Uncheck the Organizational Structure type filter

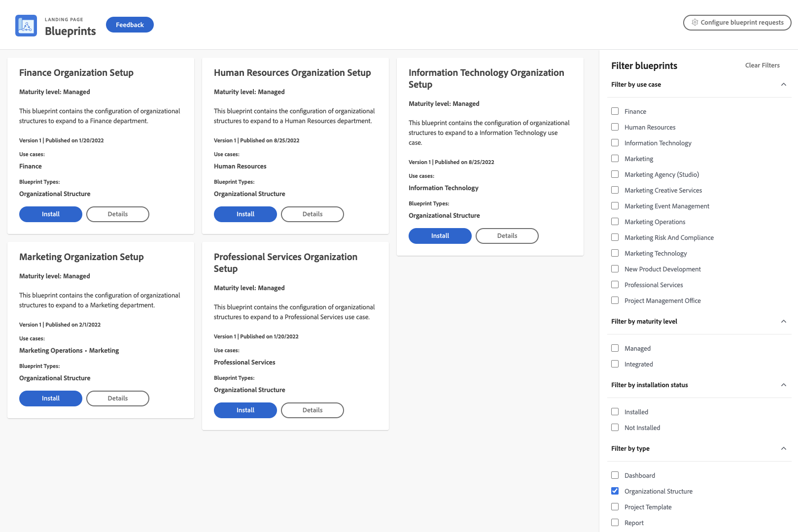click(x=615, y=491)
